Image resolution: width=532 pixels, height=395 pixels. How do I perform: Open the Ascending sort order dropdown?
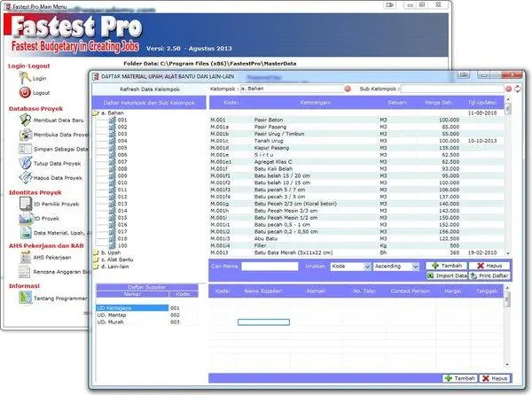click(416, 267)
